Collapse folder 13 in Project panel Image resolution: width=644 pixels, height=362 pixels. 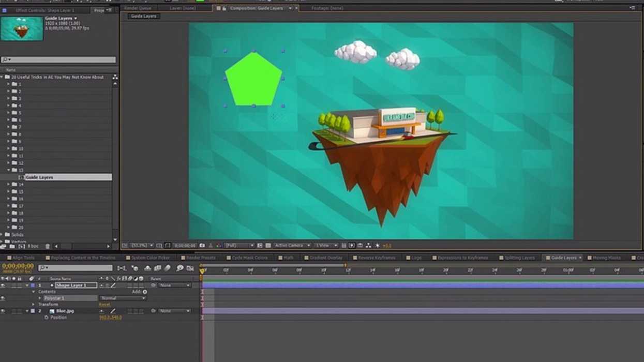[x=9, y=170]
